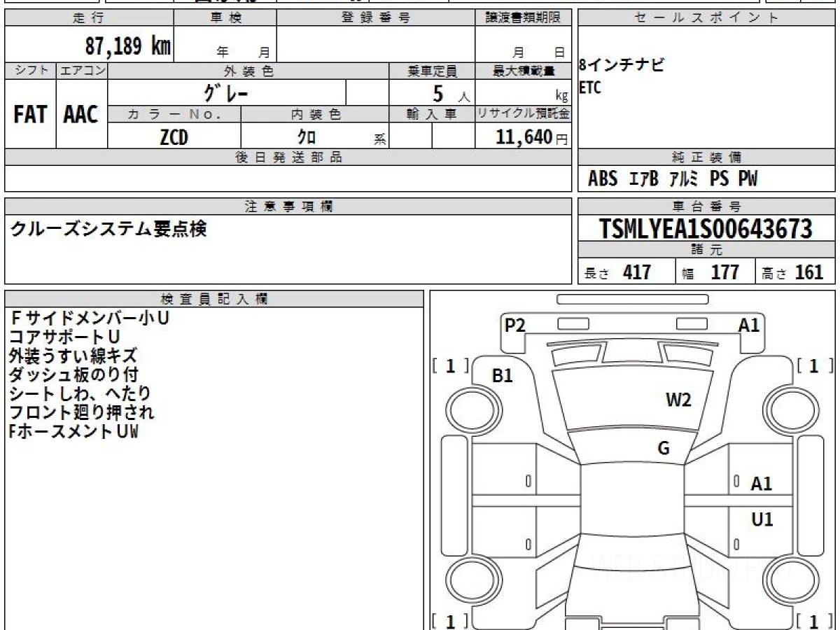Click chassis number TSMLYEA1S00643673
This screenshot has width=840, height=630.
pos(706,228)
